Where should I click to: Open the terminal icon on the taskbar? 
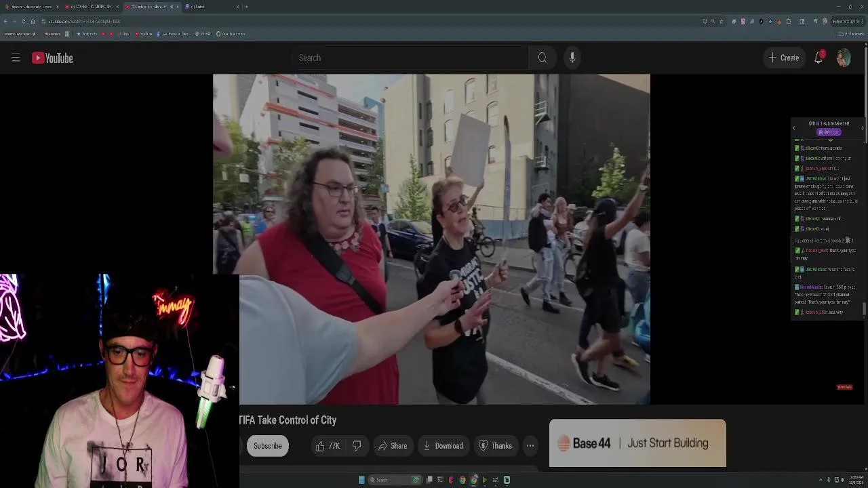point(440,480)
